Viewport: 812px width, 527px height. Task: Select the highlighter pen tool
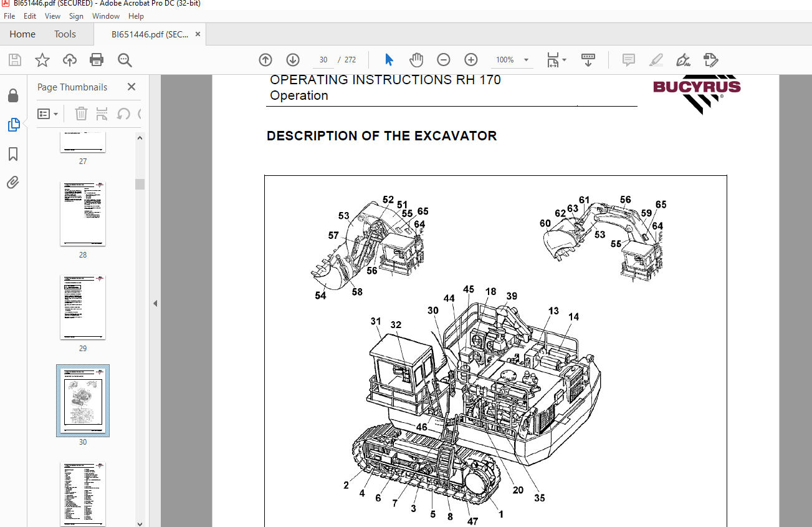[x=656, y=60]
